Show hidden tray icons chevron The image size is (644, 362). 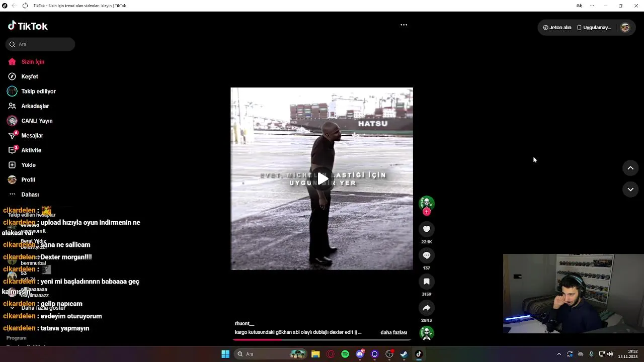click(559, 354)
